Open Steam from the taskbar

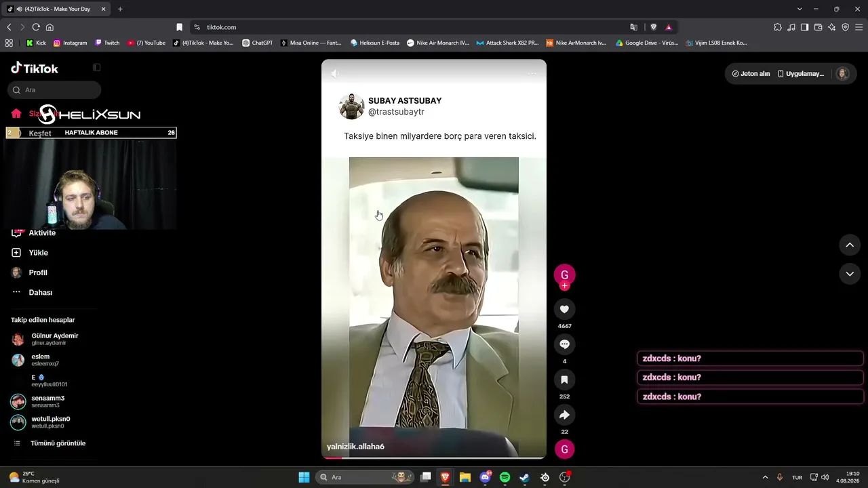(x=524, y=477)
